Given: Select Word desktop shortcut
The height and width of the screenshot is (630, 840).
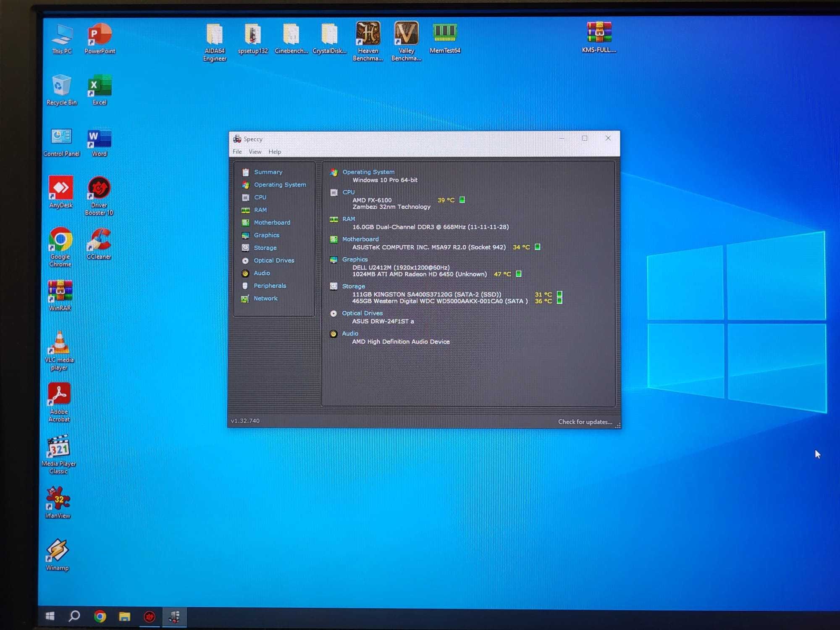Looking at the screenshot, I should (99, 143).
